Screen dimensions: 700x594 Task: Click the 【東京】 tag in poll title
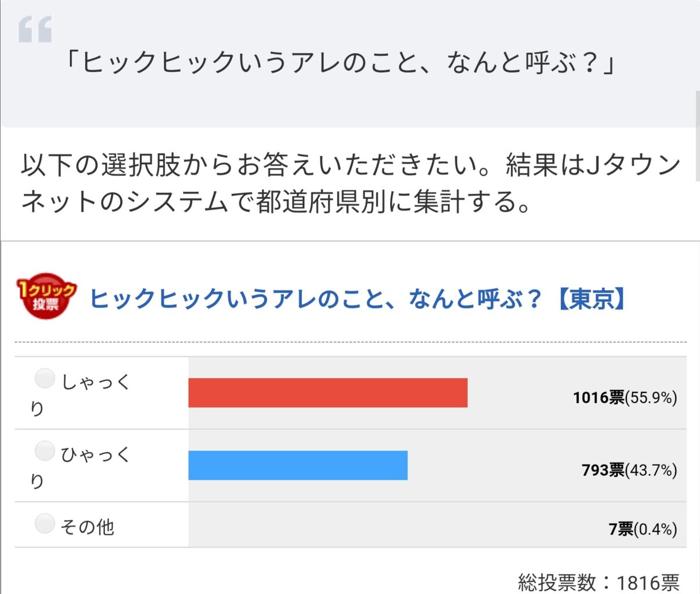tap(591, 299)
